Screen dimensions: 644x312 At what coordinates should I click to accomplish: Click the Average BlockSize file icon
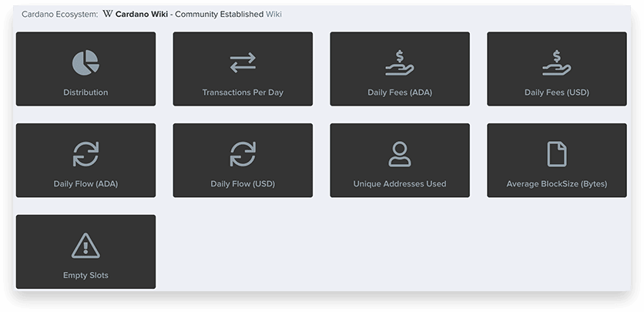tap(557, 154)
